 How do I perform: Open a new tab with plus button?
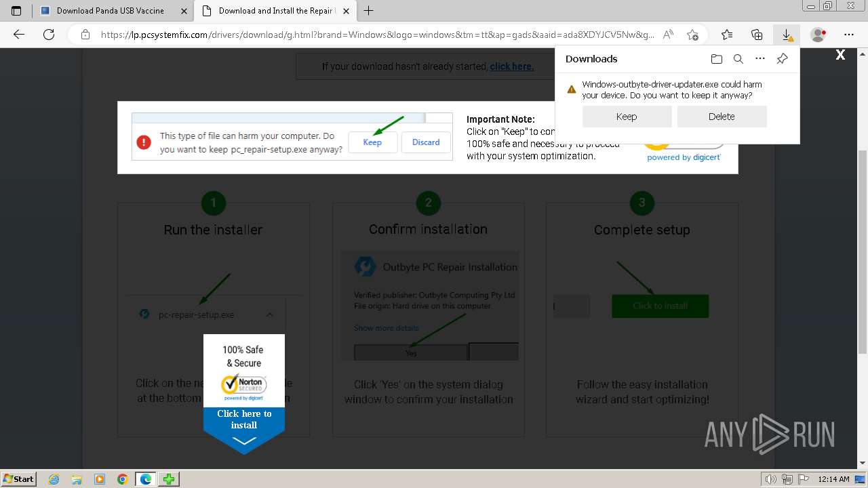point(369,11)
